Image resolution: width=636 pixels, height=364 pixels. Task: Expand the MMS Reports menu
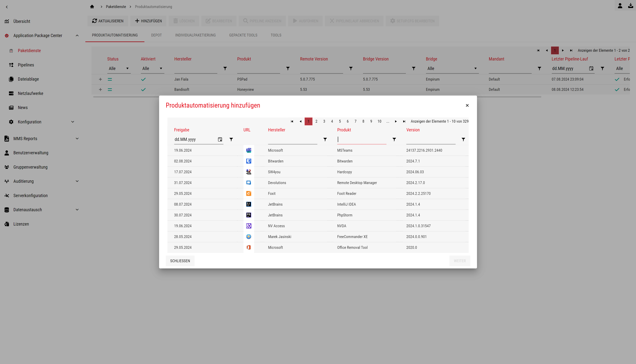click(77, 138)
